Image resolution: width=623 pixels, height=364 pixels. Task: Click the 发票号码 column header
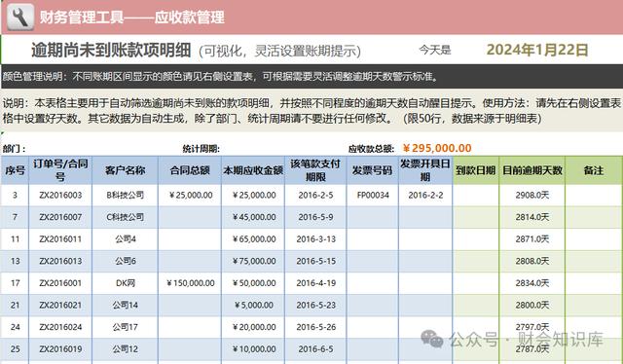pos(373,170)
